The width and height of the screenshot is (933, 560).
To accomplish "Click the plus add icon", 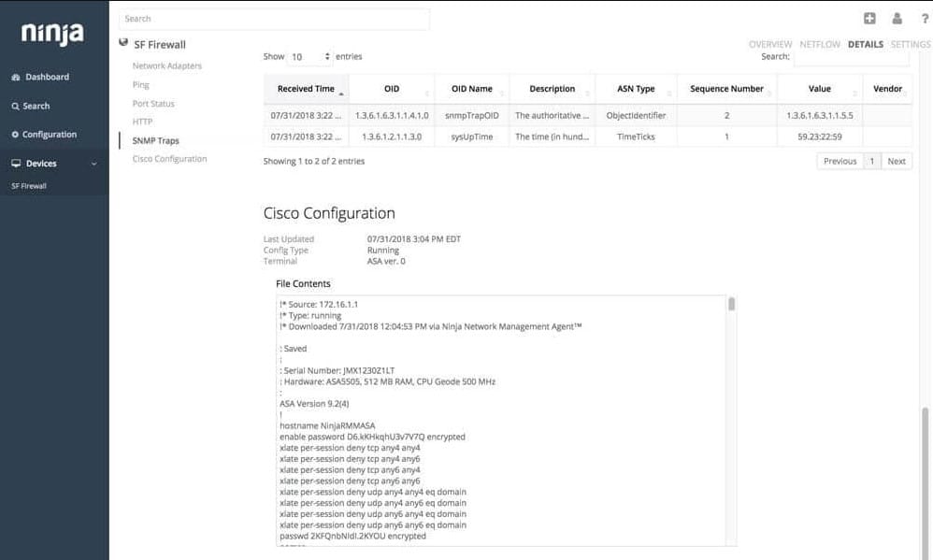I will [869, 19].
